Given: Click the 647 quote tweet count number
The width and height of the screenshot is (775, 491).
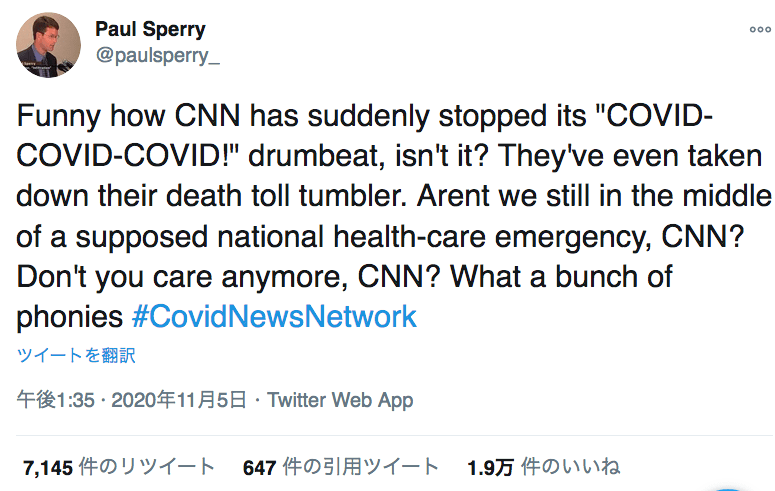Looking at the screenshot, I should pos(259,468).
